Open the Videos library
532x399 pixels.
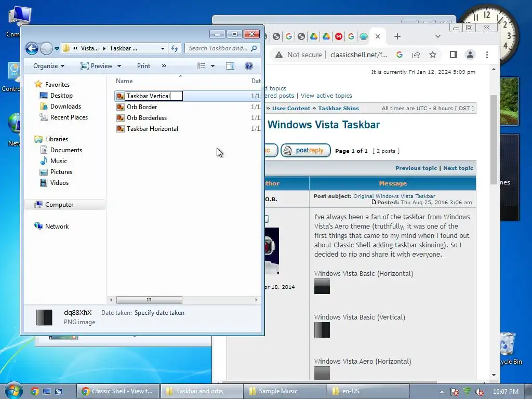pos(59,182)
